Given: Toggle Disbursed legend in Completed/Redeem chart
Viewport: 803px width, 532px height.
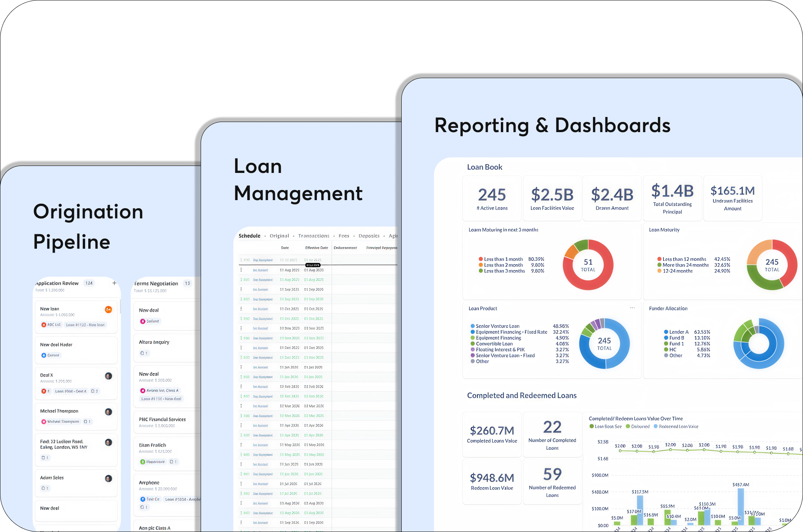Looking at the screenshot, I should [638, 426].
